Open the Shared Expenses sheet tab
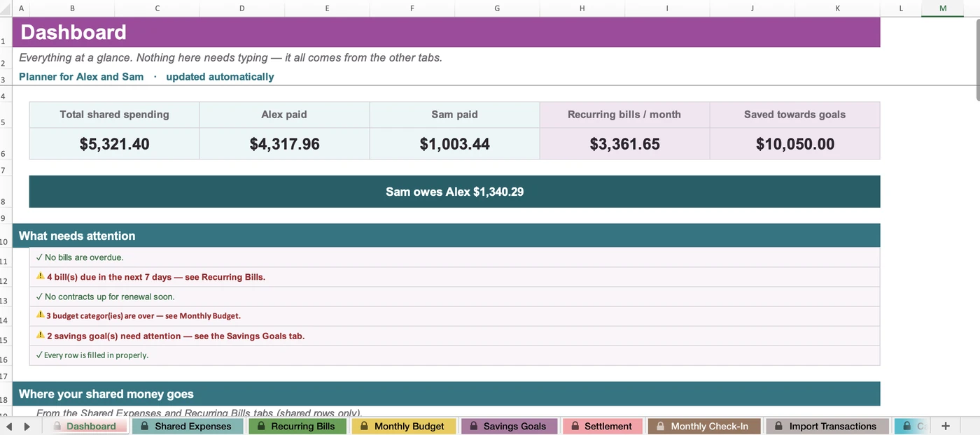Screen dimensions: 980x435 click(187, 426)
